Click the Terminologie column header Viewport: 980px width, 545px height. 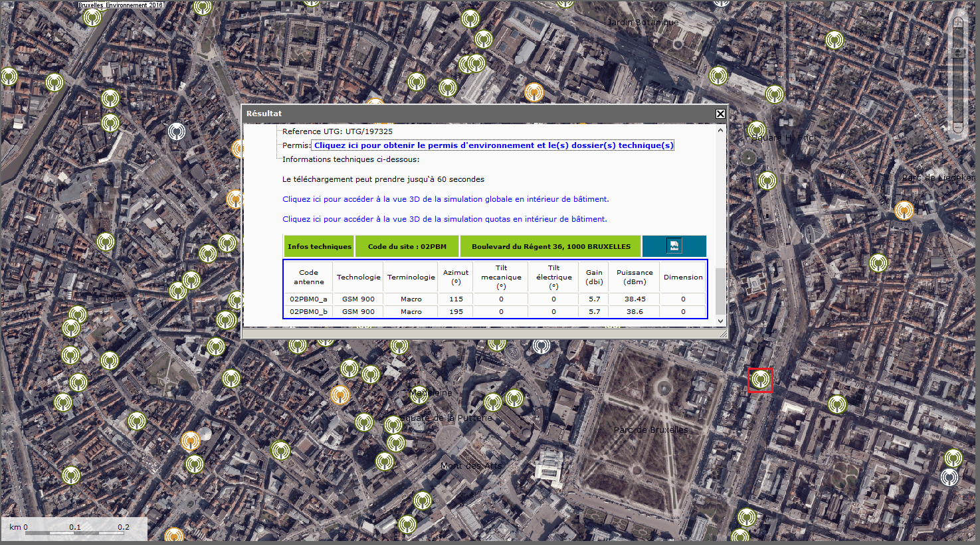pos(411,277)
